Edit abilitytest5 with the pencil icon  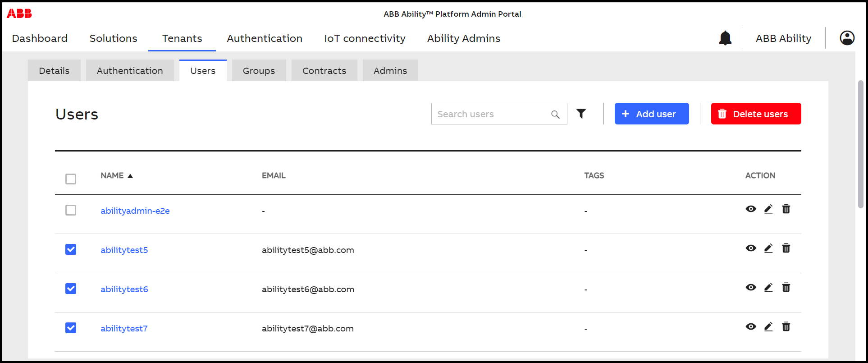(x=768, y=248)
